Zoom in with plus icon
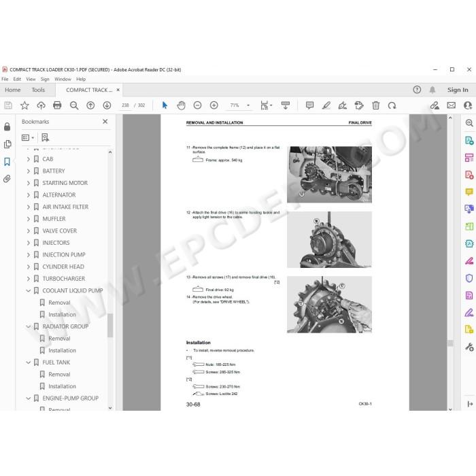Viewport: 476px width, 476px height. point(214,105)
